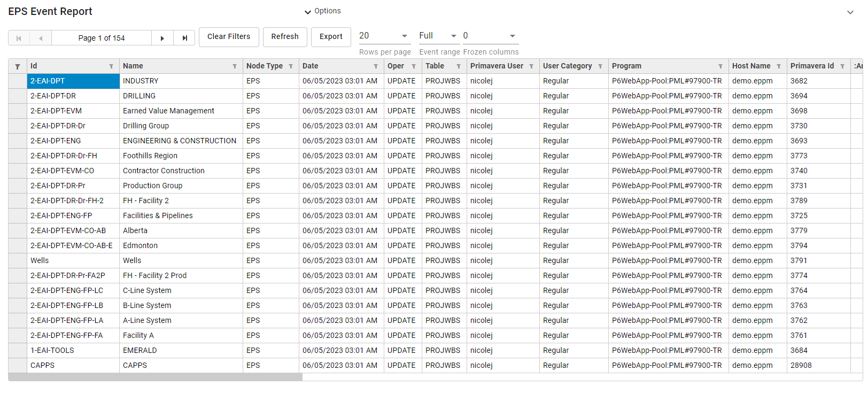
Task: Open the Date column filter icon
Action: [376, 66]
